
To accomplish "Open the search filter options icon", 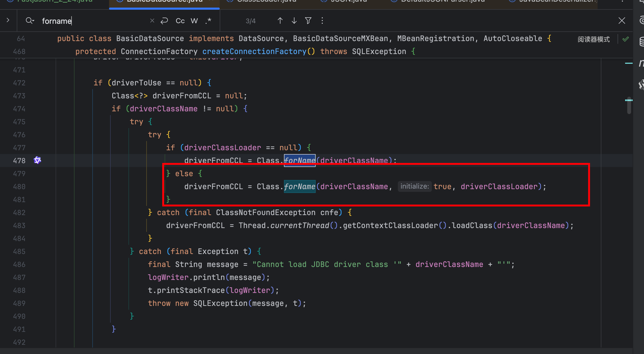I will [308, 21].
